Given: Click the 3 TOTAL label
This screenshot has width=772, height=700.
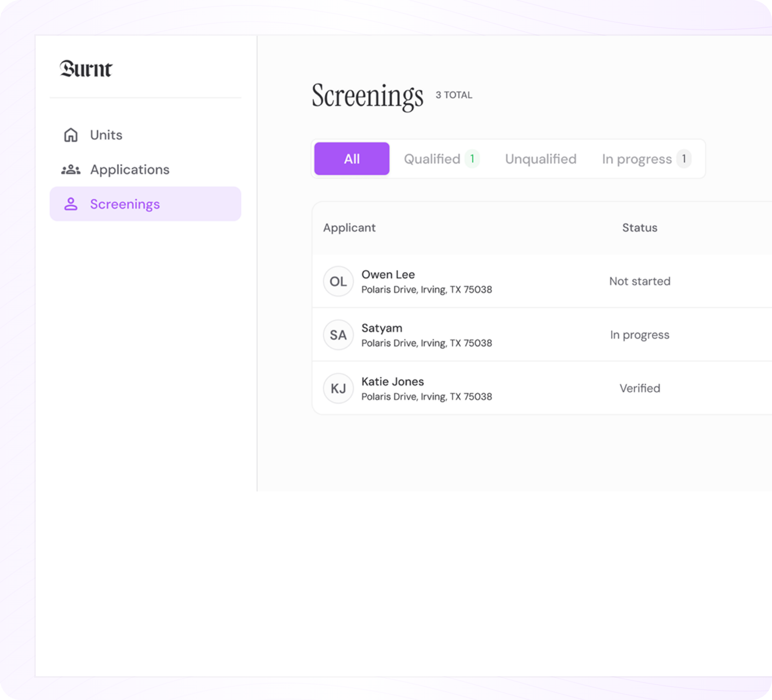Looking at the screenshot, I should pos(454,95).
